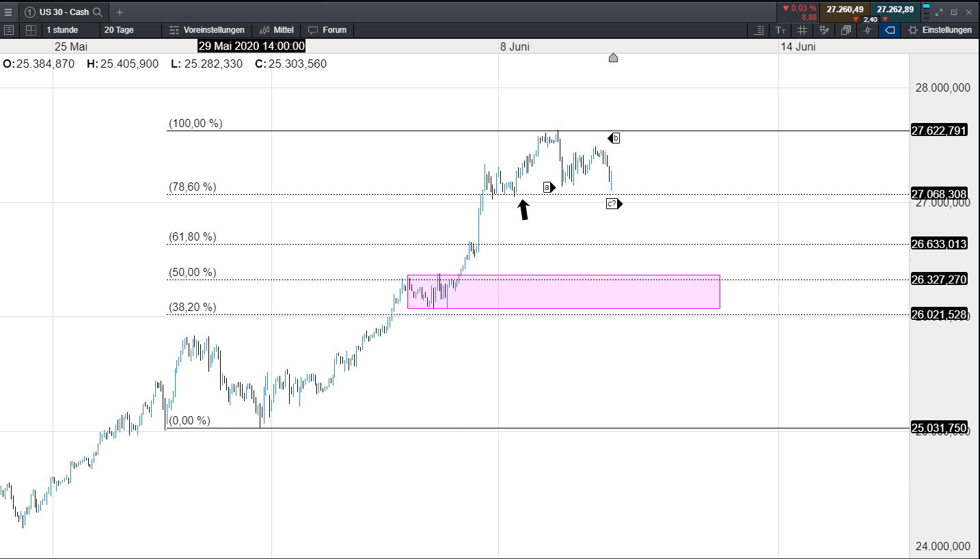
Task: Select the 100,00 % Fibonacci level label
Action: coord(195,124)
